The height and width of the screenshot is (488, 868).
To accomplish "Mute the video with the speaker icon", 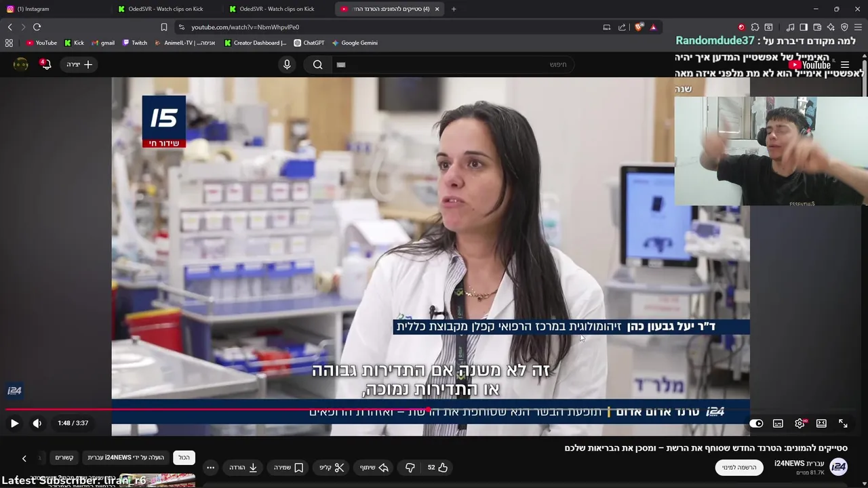I will click(37, 423).
